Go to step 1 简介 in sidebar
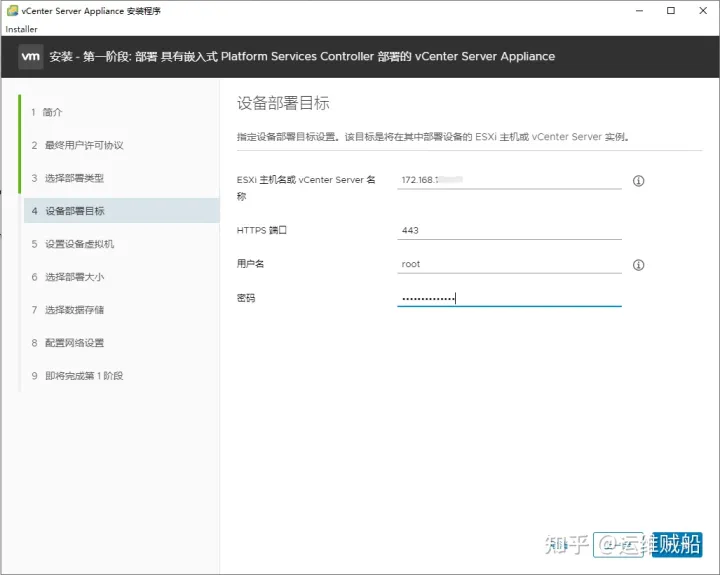 click(x=52, y=112)
